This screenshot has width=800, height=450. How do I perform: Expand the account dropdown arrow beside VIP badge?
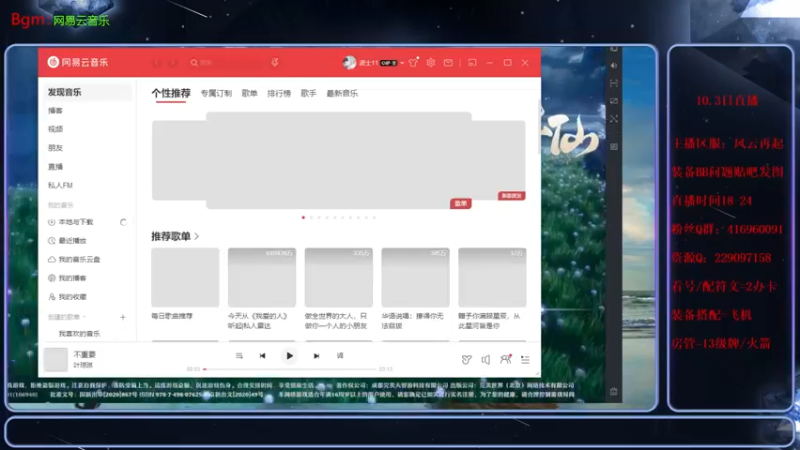tap(402, 63)
